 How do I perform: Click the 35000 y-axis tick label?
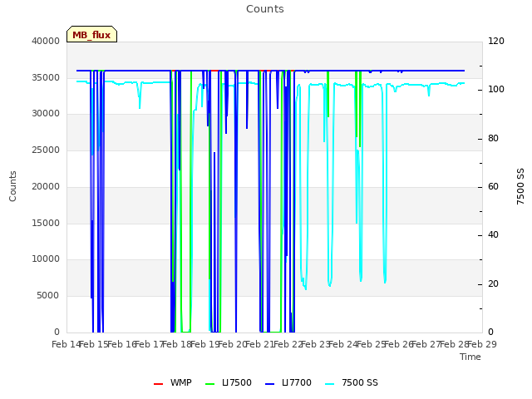tap(46, 77)
